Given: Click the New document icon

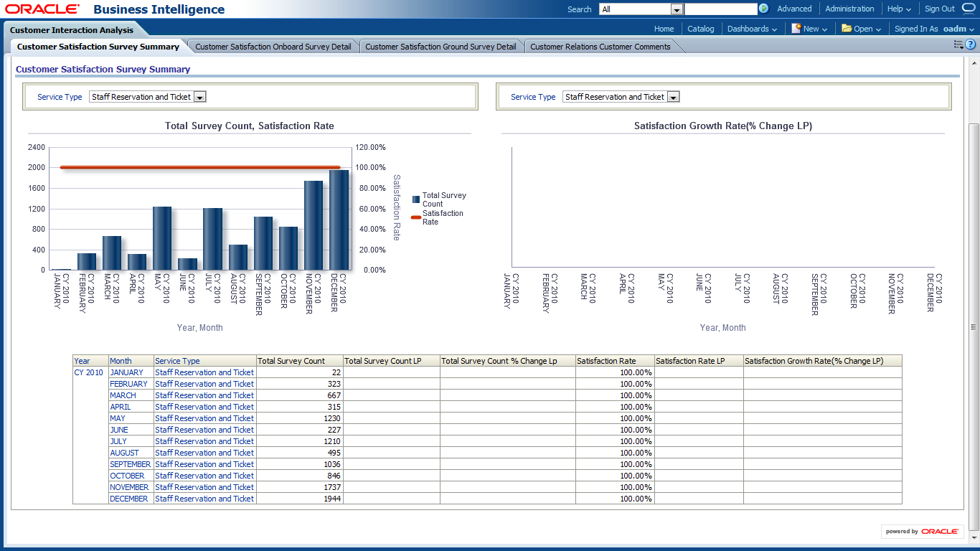Looking at the screenshot, I should click(796, 29).
